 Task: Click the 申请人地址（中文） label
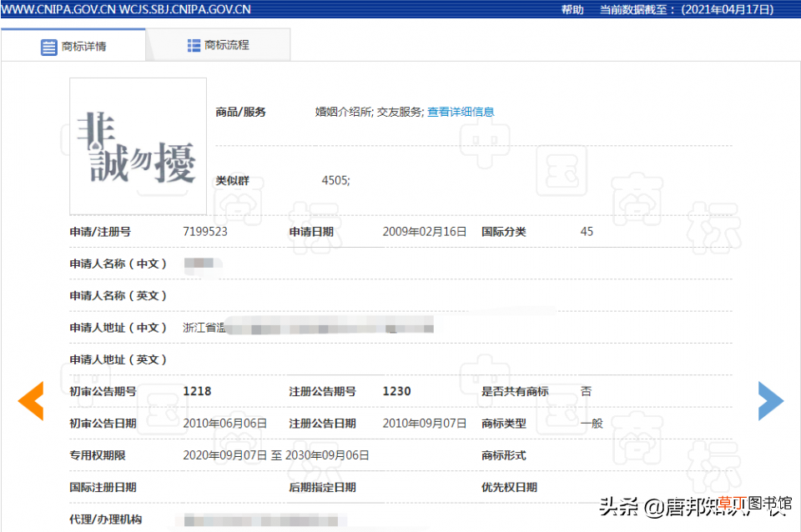point(118,328)
